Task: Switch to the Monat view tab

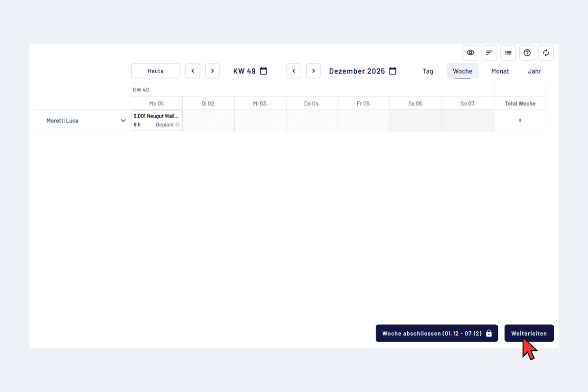Action: tap(500, 71)
